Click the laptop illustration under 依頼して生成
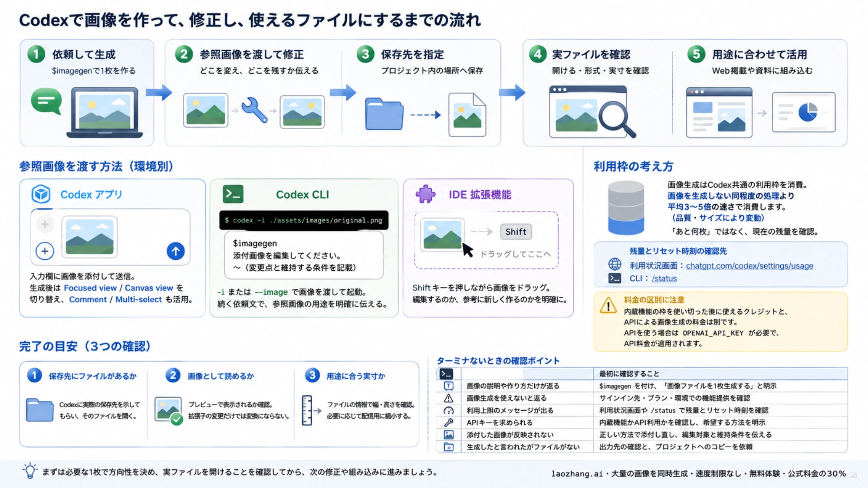This screenshot has height=488, width=868. coord(105,112)
